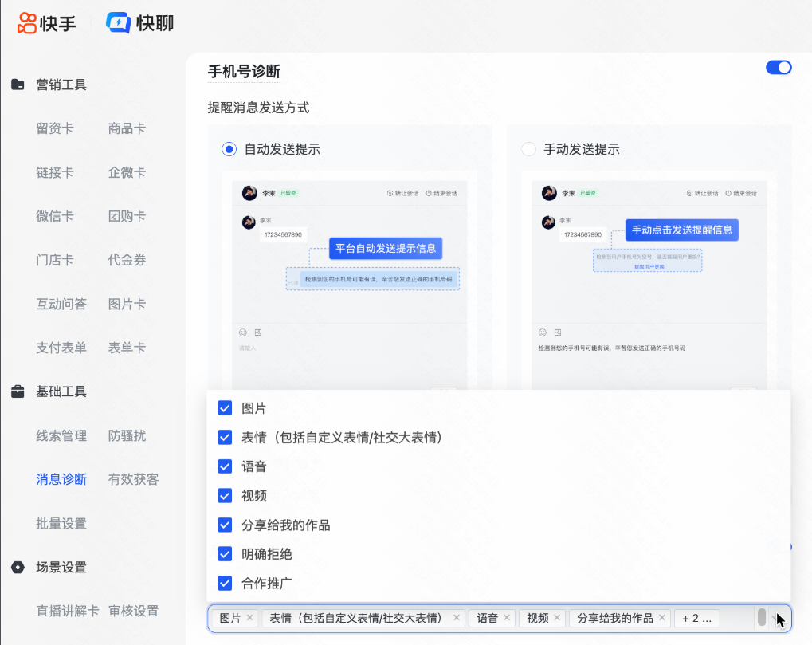Open the 留资卡 menu item

tap(54, 128)
